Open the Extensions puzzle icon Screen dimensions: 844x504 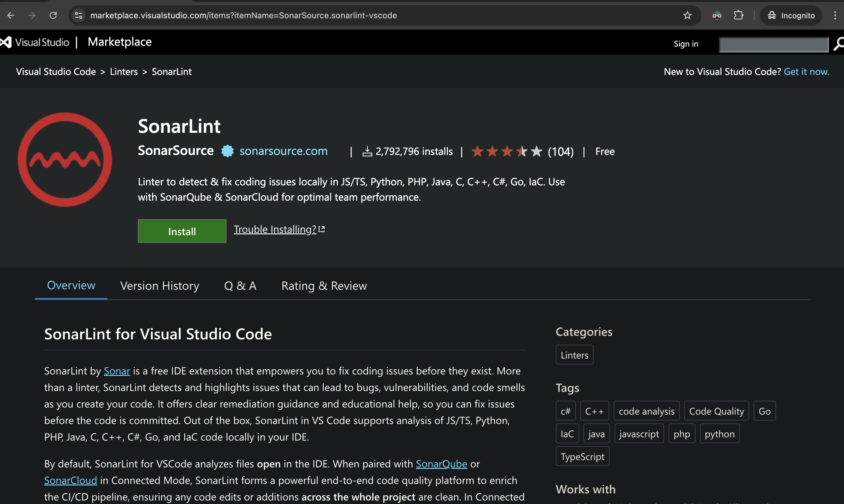738,15
